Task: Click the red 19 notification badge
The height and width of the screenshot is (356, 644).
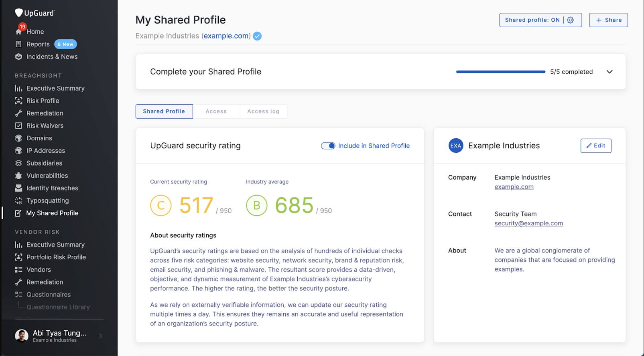Action: click(x=22, y=26)
